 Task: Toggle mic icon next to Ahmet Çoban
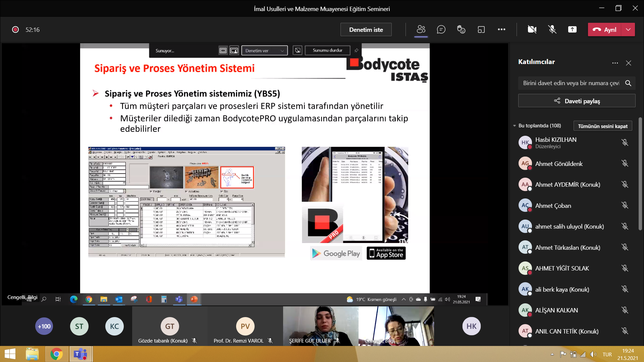pos(625,205)
